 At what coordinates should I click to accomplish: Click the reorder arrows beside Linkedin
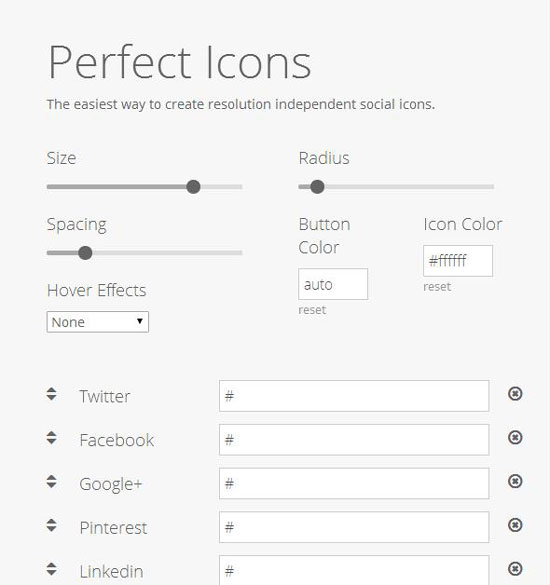[x=51, y=569]
